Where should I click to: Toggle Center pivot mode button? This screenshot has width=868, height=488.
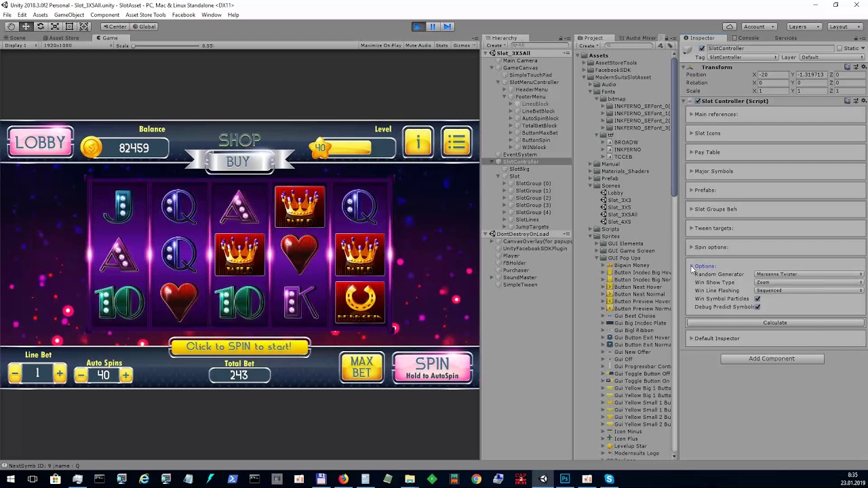tap(114, 26)
